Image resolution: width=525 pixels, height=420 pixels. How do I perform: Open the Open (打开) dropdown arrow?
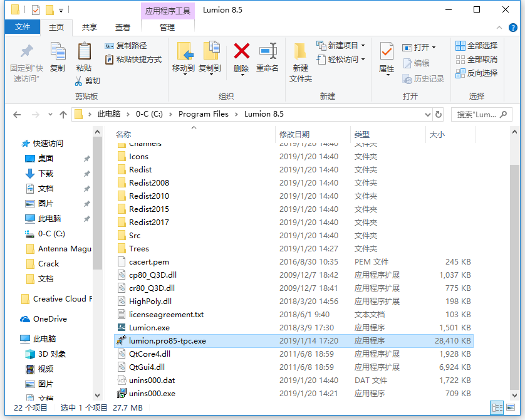click(434, 48)
